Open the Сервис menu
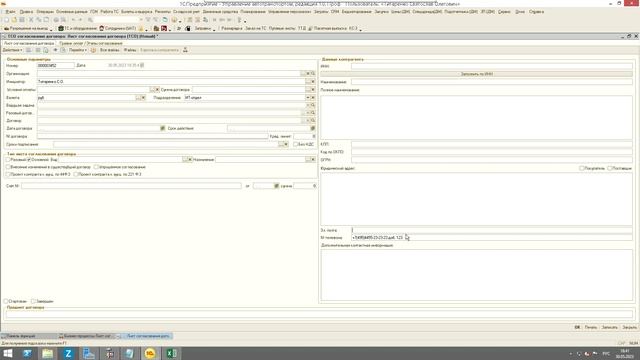 pos(504,12)
